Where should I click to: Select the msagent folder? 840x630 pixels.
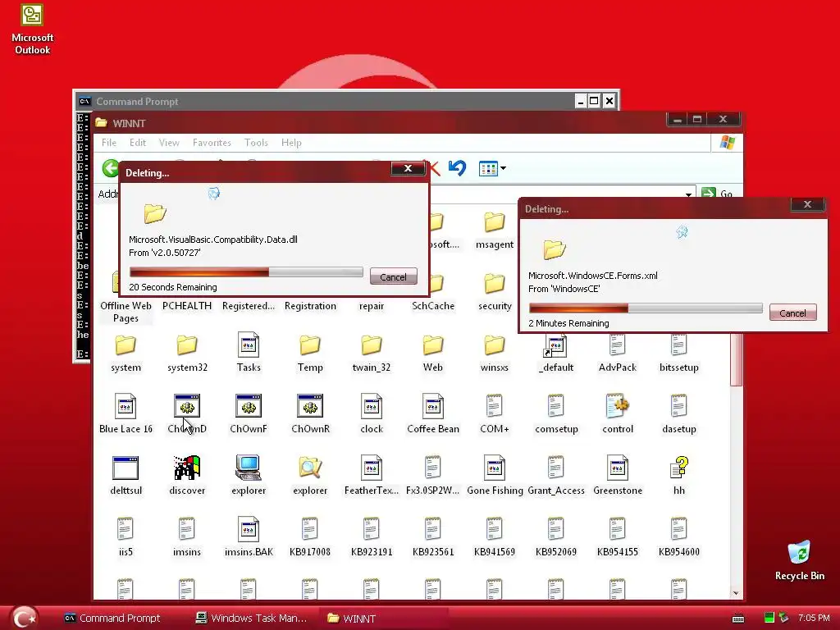(x=495, y=222)
